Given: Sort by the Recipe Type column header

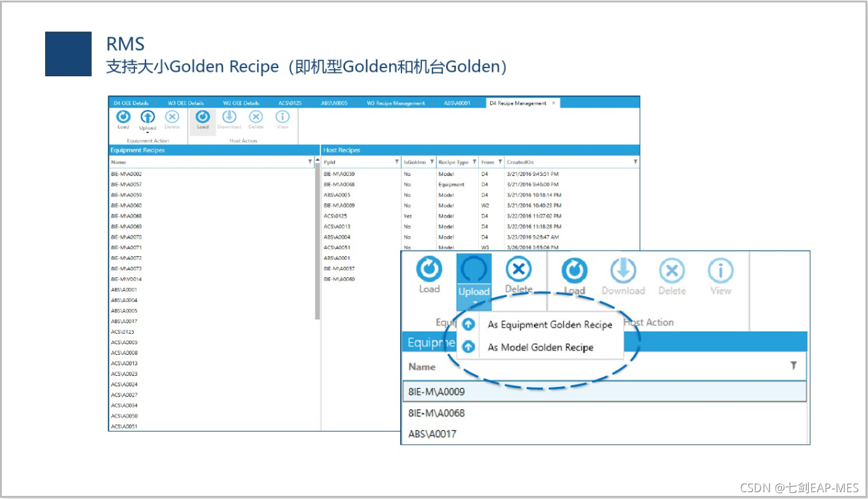Looking at the screenshot, I should [454, 162].
